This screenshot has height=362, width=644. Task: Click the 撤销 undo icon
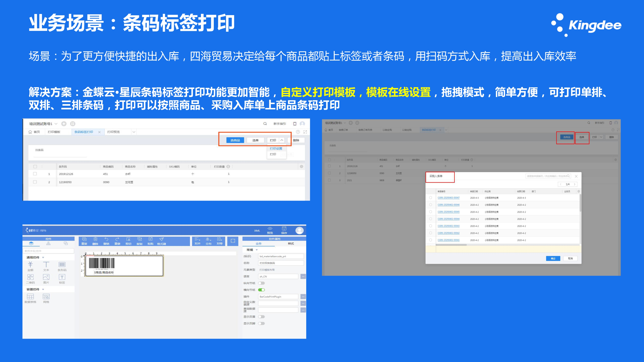106,239
